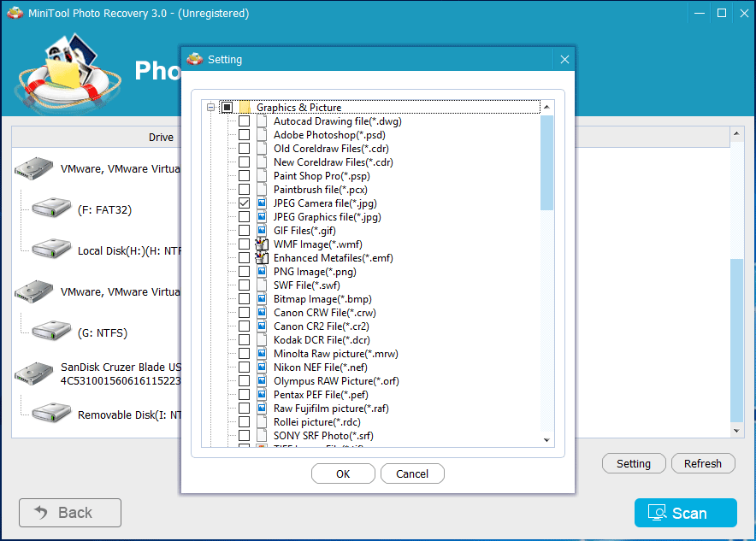756x541 pixels.
Task: Click the Canon CR2 File type icon
Action: point(262,326)
